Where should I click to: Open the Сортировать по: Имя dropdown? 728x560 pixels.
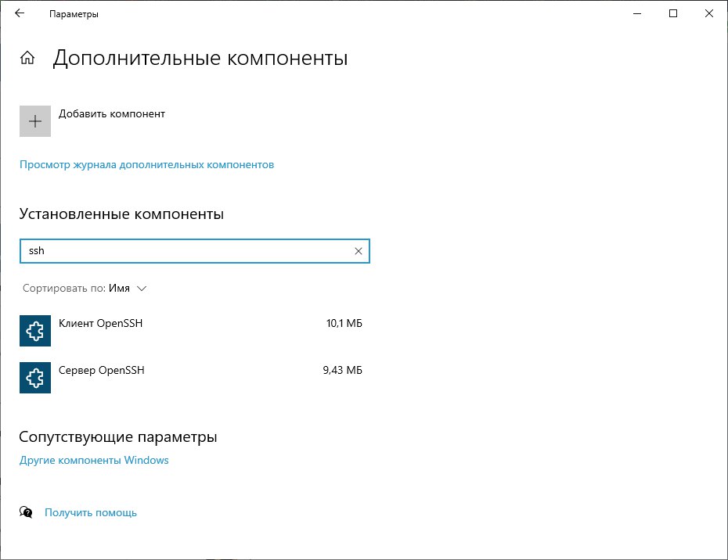tap(85, 289)
